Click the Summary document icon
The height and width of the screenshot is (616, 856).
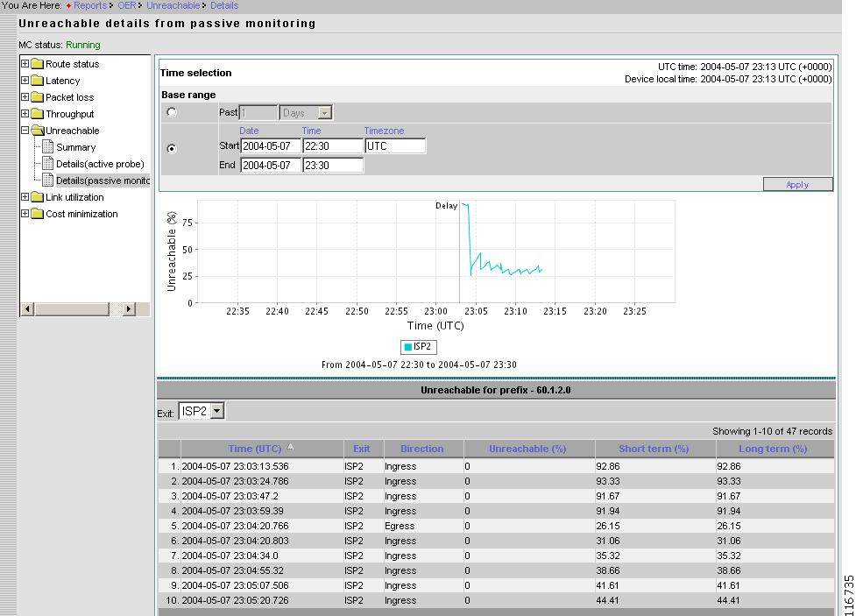[x=49, y=147]
